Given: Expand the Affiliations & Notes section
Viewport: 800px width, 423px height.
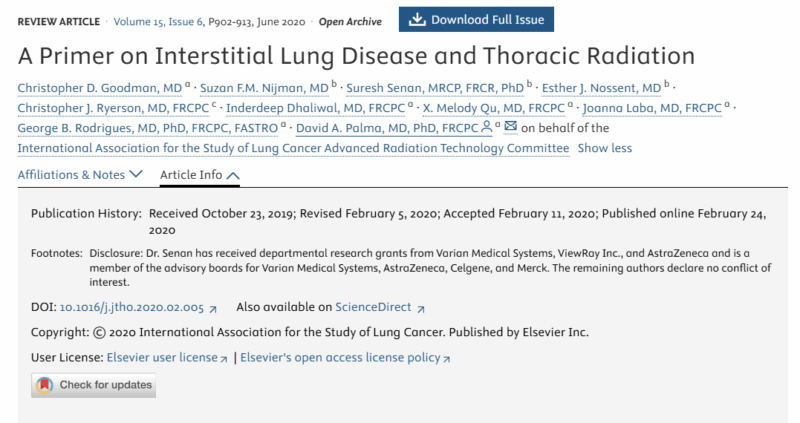Looking at the screenshot, I should (x=80, y=175).
